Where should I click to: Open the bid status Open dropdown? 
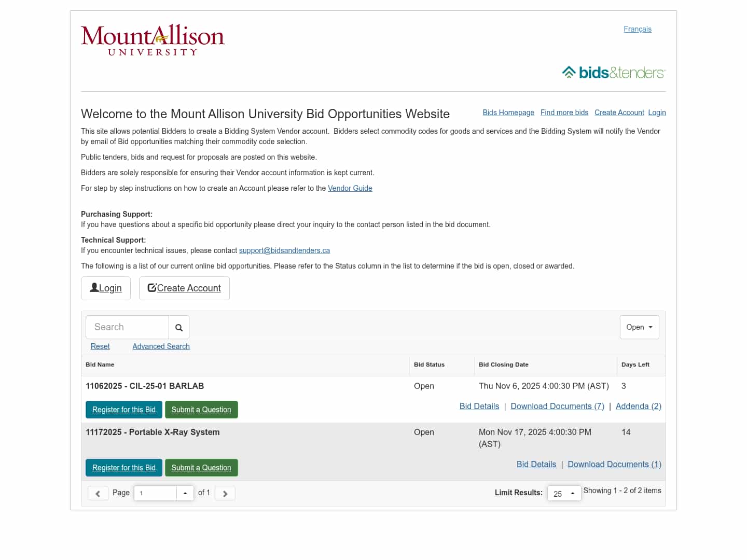pyautogui.click(x=639, y=327)
